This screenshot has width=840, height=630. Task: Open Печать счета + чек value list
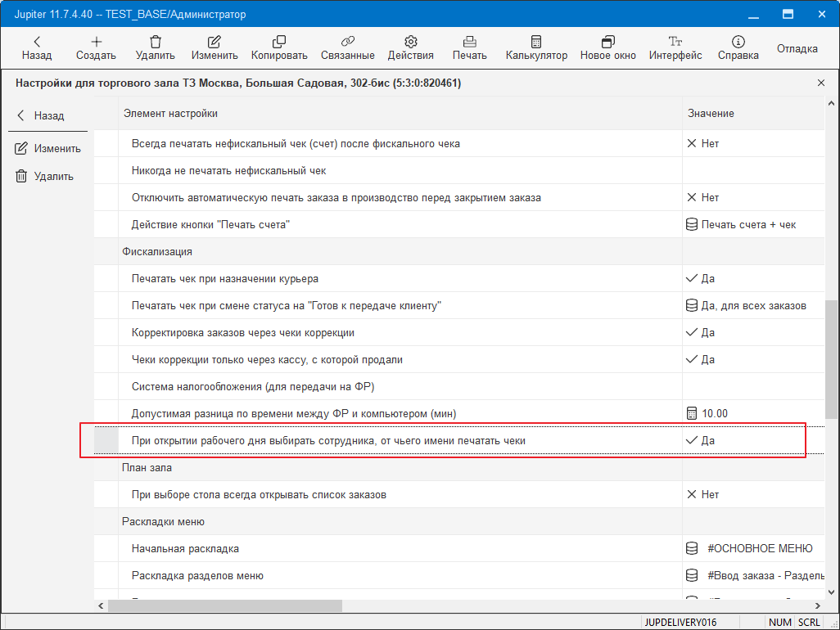coord(741,224)
